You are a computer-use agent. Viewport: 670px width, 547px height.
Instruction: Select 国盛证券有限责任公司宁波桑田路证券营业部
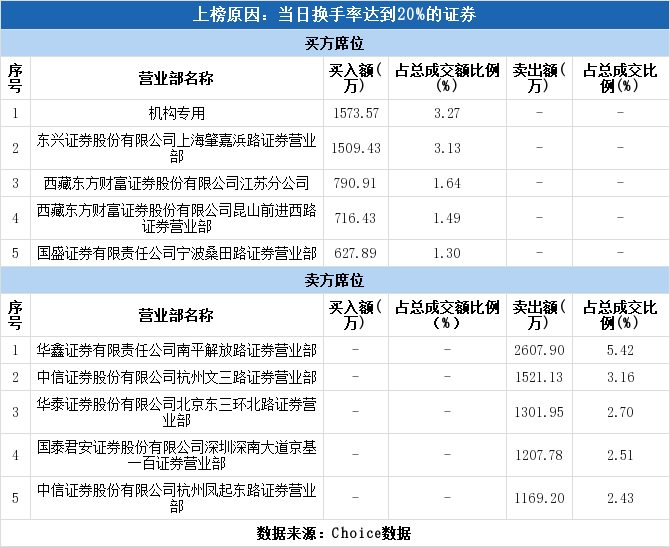pyautogui.click(x=176, y=253)
